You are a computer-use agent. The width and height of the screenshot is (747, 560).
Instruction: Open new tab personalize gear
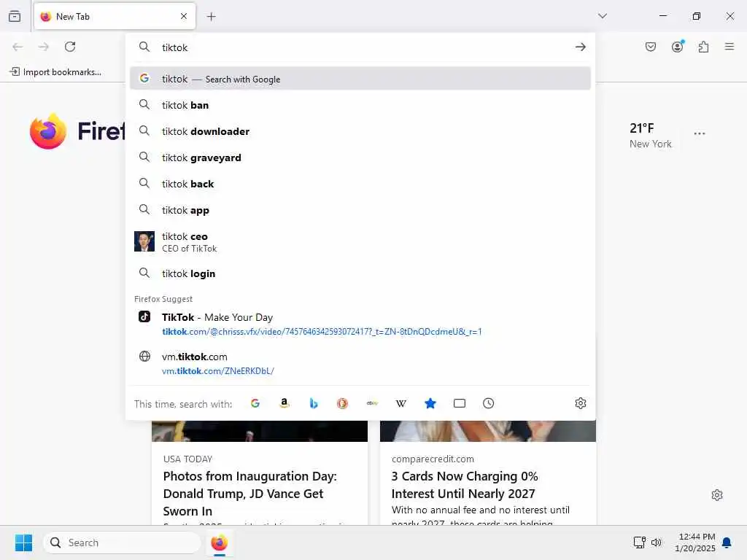717,495
